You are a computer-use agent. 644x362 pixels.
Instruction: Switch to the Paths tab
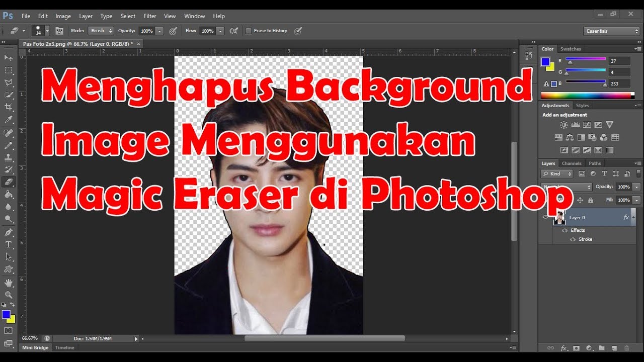595,163
